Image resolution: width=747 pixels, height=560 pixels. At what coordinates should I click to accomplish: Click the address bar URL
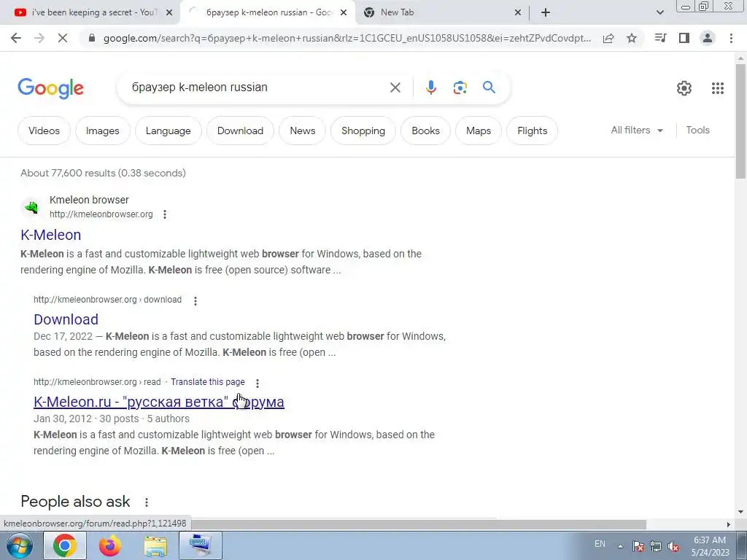347,38
